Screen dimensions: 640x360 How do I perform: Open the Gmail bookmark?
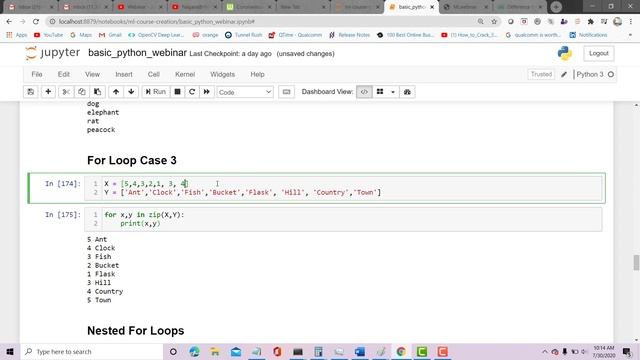[x=110, y=35]
